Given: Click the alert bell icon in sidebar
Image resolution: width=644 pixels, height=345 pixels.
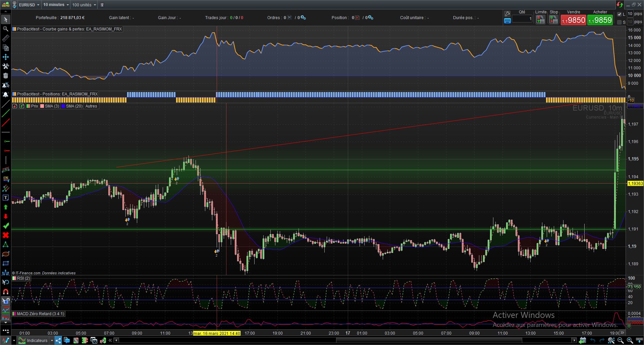Looking at the screenshot, I should pos(5,94).
